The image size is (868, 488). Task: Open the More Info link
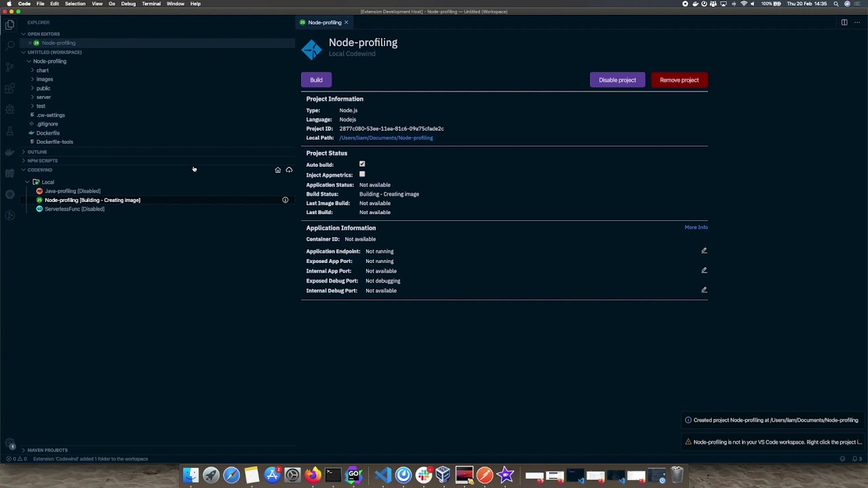[696, 227]
